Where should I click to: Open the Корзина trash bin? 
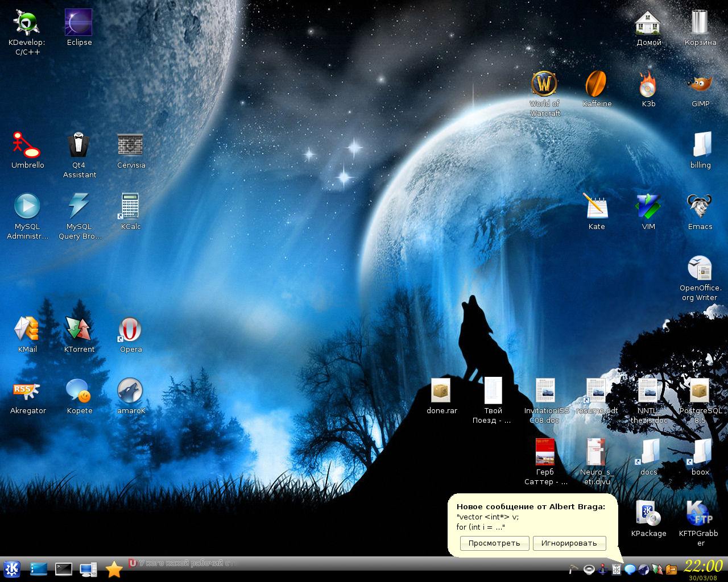[699, 22]
